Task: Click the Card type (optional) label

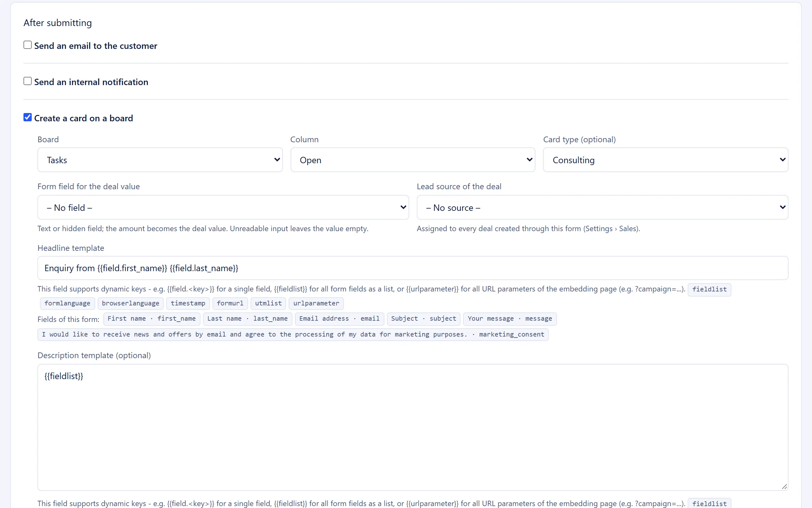Action: click(x=580, y=139)
